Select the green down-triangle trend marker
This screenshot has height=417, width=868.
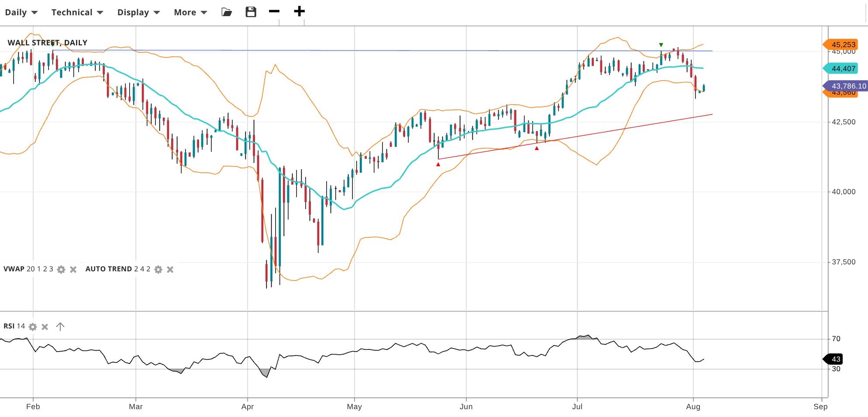(x=661, y=45)
